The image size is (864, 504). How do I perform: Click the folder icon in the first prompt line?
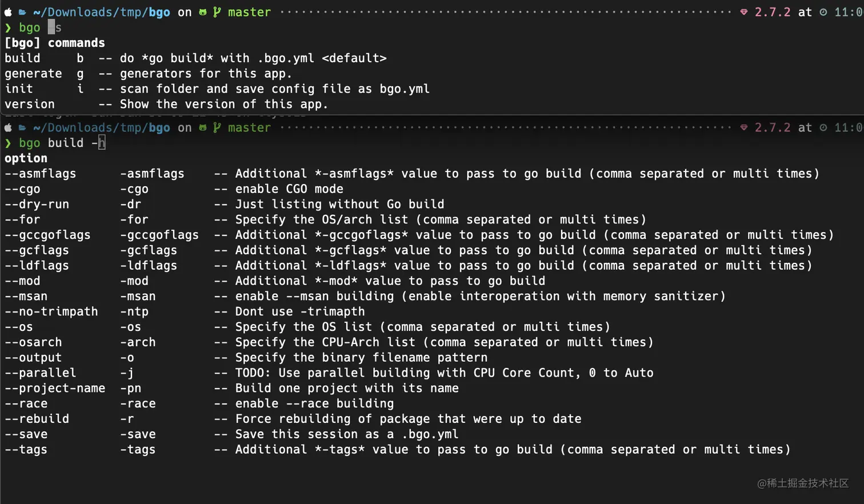[x=22, y=12]
